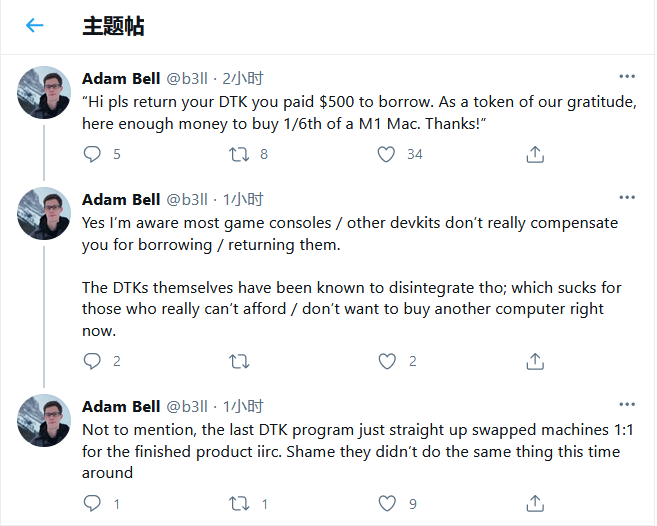Open more options on the third tweet
The image size is (657, 526).
627,405
